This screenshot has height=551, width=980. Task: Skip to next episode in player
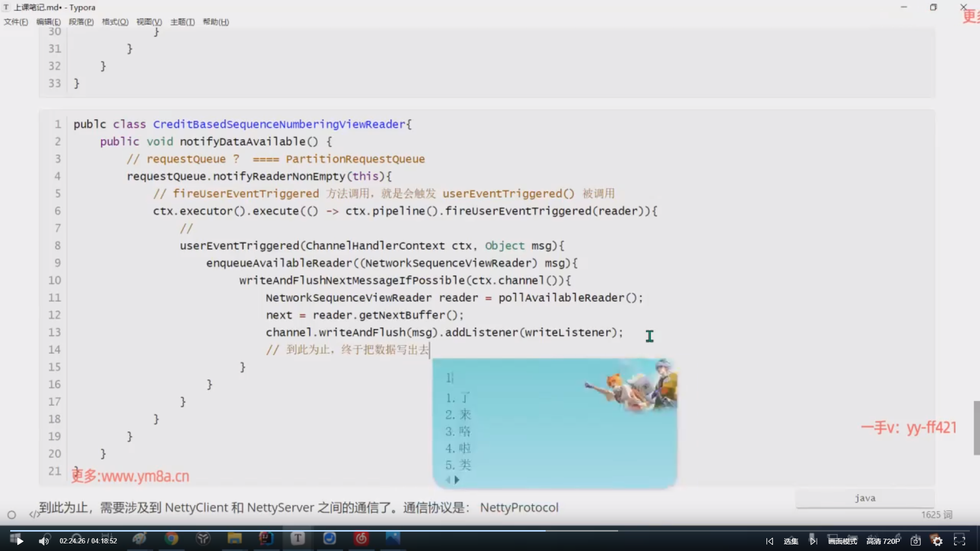(x=813, y=541)
